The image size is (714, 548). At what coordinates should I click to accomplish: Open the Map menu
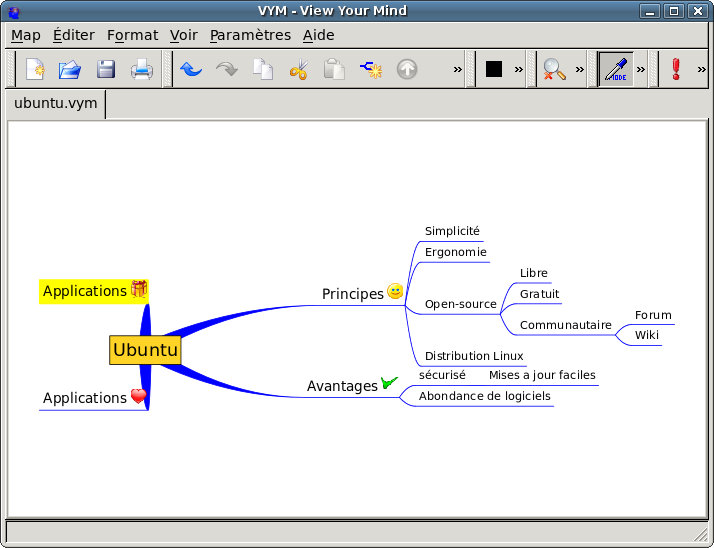[26, 35]
